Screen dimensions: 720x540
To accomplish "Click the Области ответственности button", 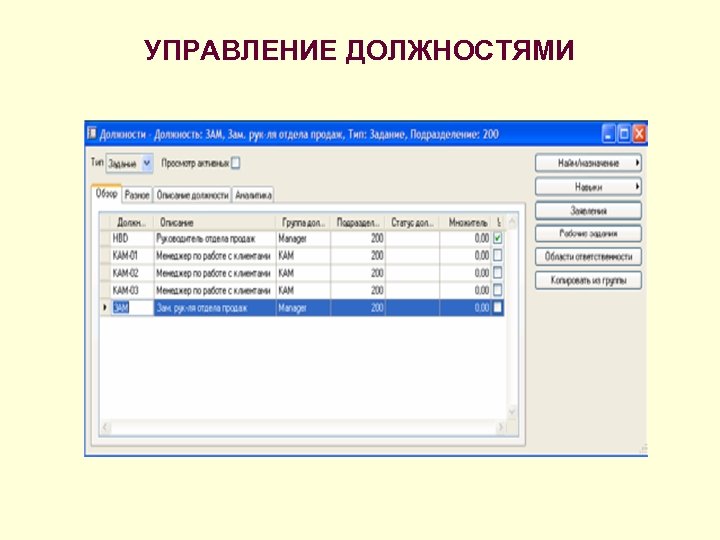I will coord(588,257).
